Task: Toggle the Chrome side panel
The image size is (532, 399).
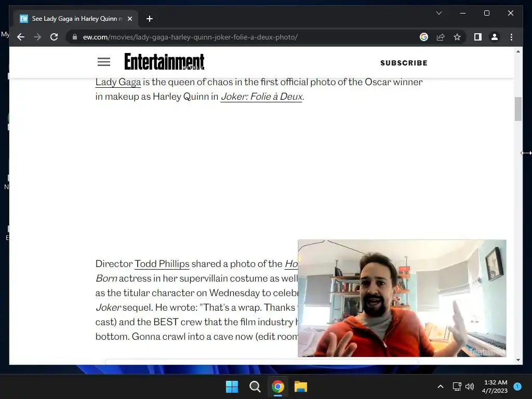Action: [478, 37]
